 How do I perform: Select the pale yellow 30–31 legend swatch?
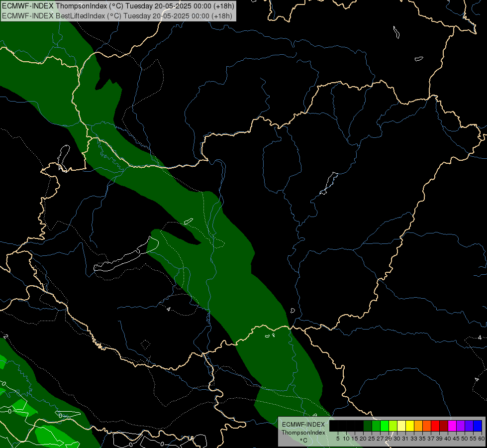(x=401, y=426)
